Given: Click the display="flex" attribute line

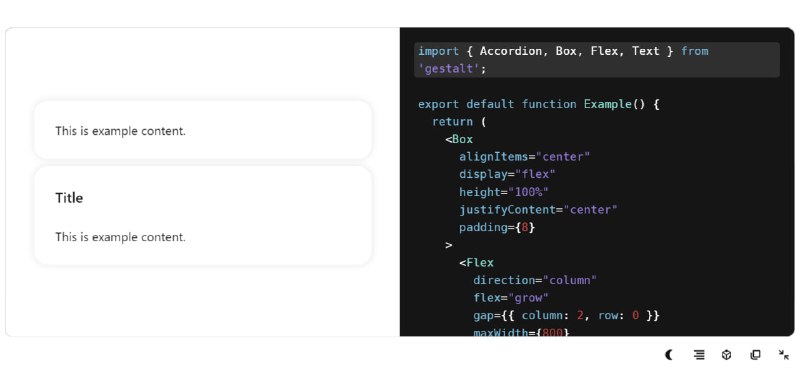Looking at the screenshot, I should [x=507, y=175].
